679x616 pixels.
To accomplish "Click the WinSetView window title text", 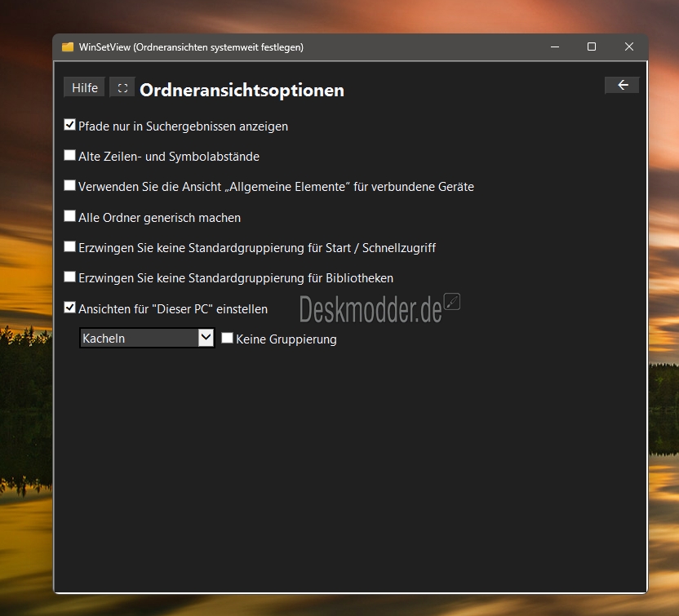I will click(191, 47).
